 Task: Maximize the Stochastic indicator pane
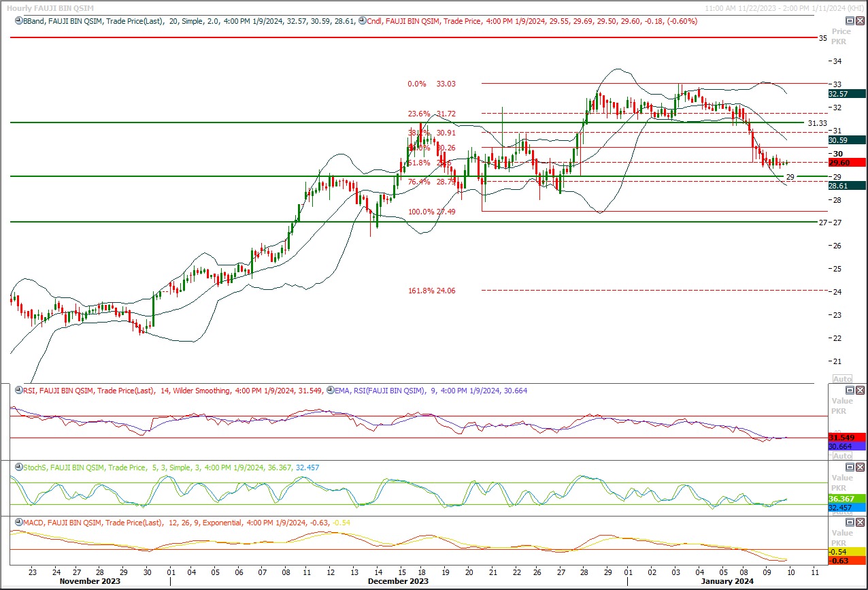coord(850,467)
